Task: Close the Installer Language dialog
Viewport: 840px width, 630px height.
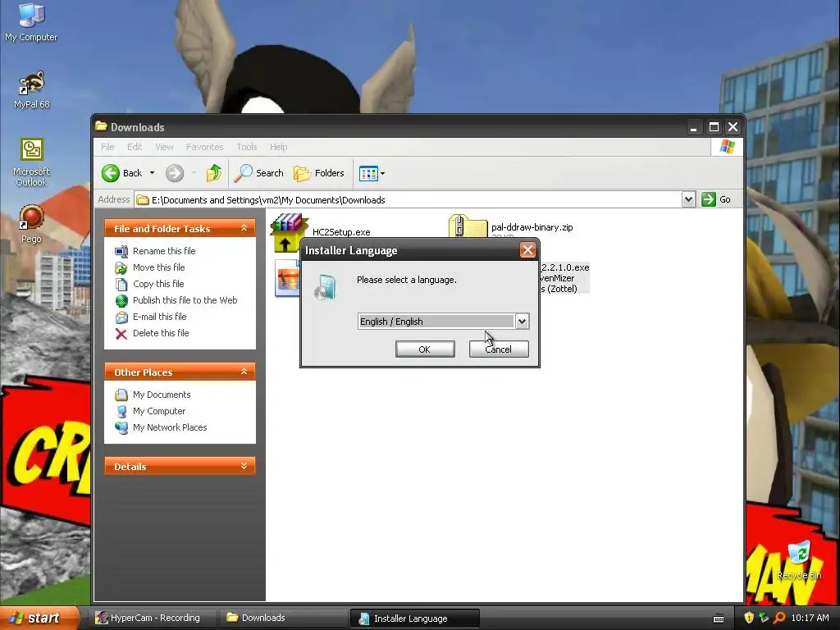Action: [527, 250]
